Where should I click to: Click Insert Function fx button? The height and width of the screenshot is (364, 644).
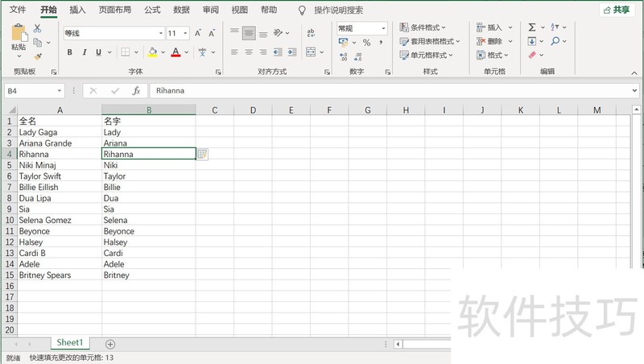click(x=136, y=91)
